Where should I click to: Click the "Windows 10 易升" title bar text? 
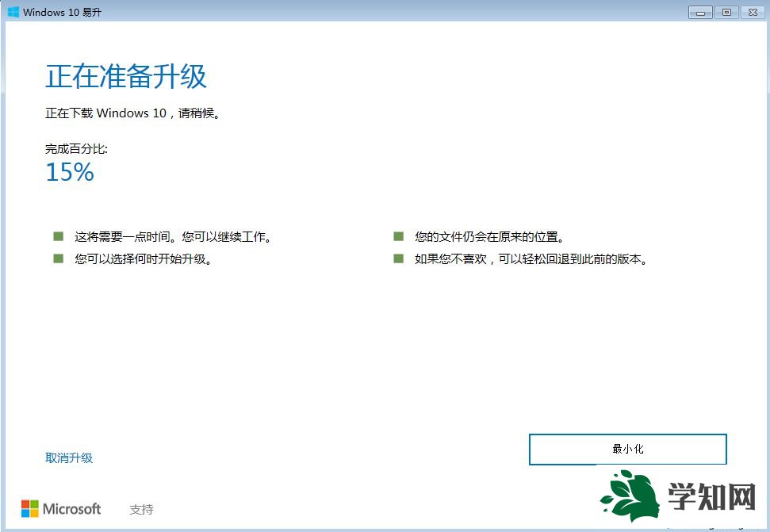tap(61, 12)
